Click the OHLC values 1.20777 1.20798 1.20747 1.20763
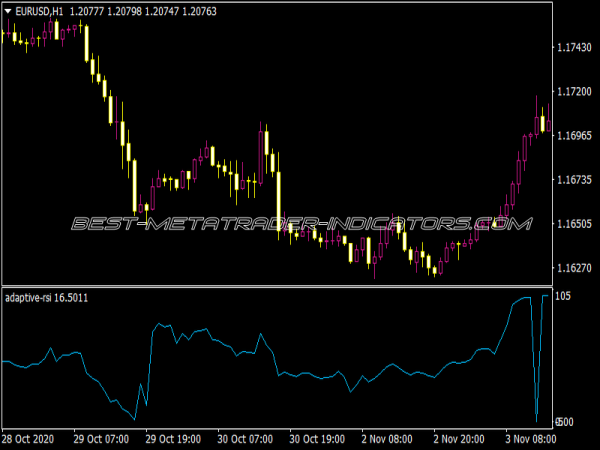 (143, 11)
